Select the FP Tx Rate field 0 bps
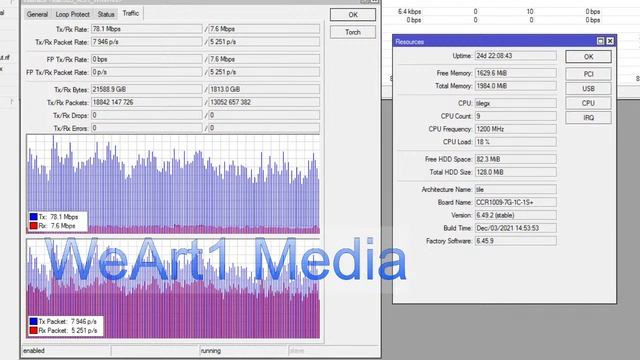This screenshot has height=360, width=640. (147, 59)
